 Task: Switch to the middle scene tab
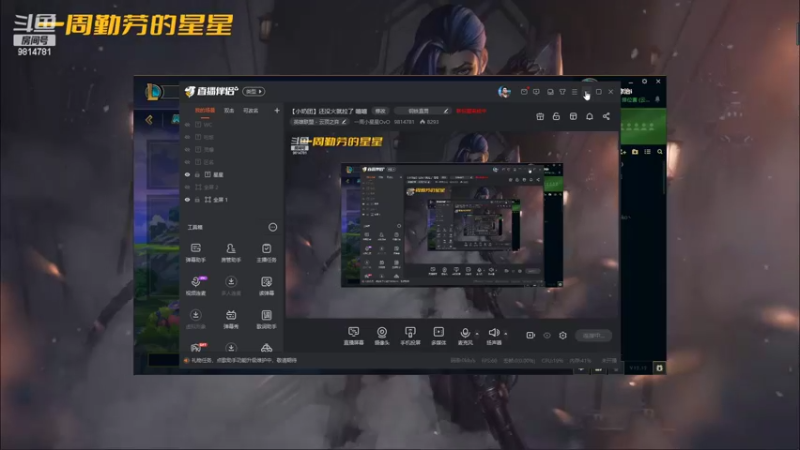pos(229,110)
